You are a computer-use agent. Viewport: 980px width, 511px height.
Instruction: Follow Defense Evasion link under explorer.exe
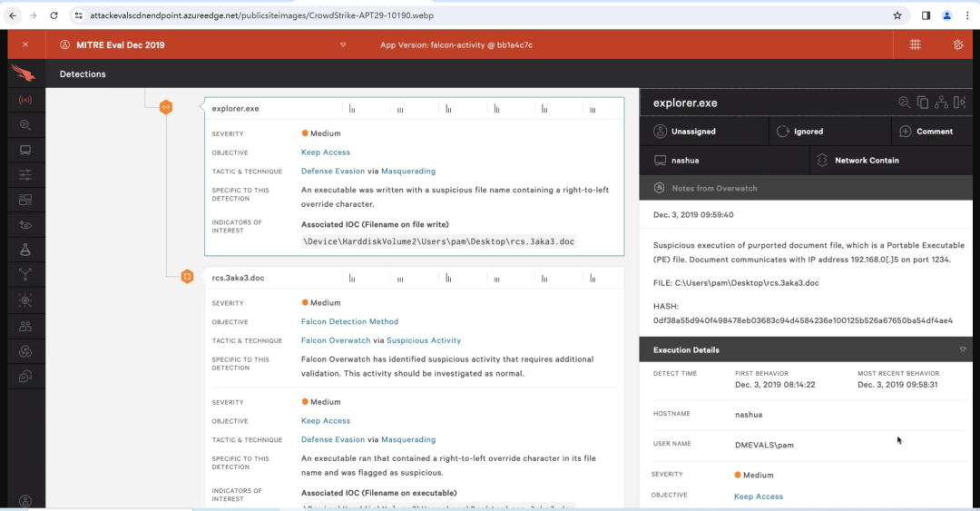[333, 171]
